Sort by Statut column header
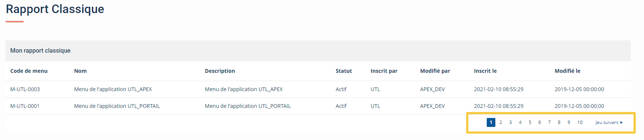The width and height of the screenshot is (644, 140). pyautogui.click(x=344, y=71)
